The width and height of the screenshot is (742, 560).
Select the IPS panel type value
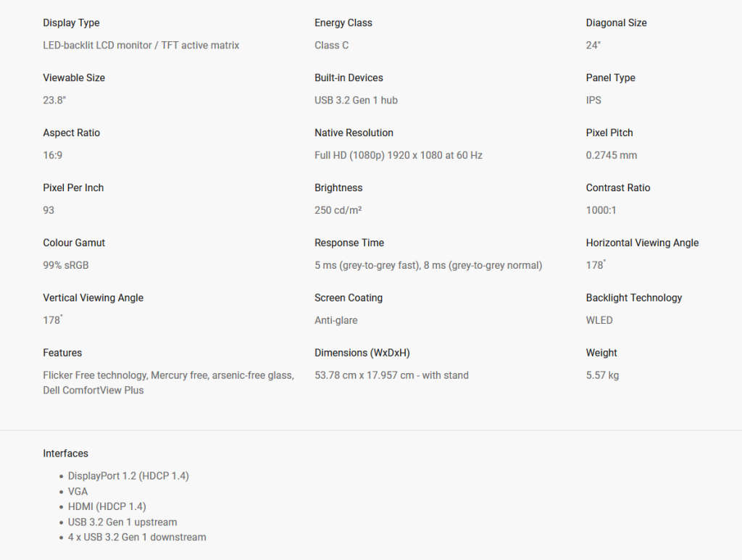click(593, 101)
